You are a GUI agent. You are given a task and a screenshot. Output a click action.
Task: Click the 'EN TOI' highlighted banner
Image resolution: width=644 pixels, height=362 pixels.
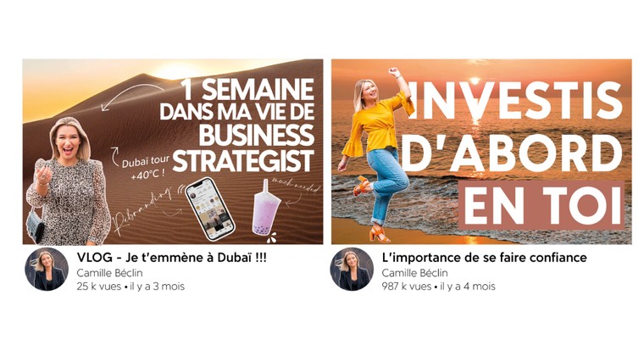tap(541, 205)
